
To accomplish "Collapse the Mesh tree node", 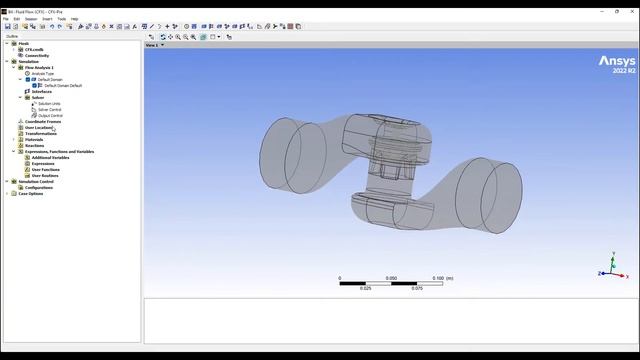I will tap(7, 43).
